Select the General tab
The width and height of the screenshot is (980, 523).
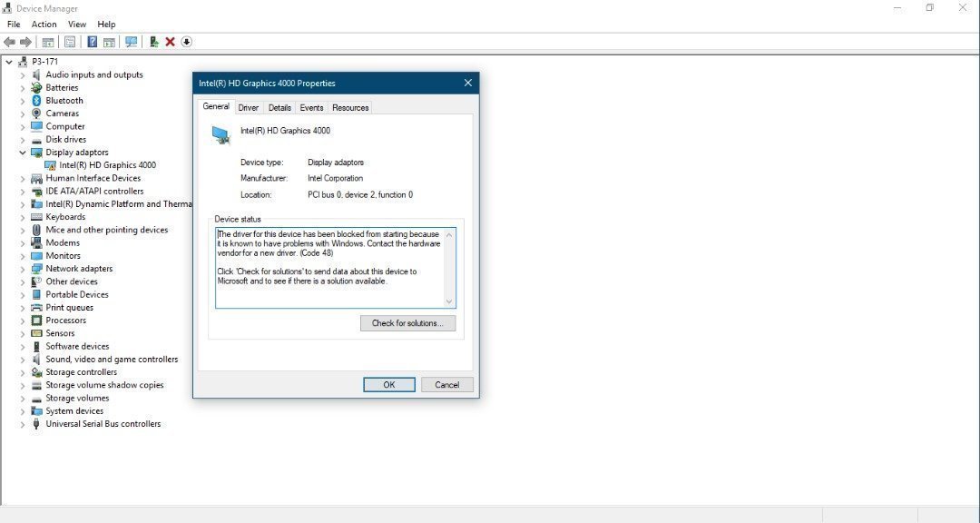click(216, 106)
